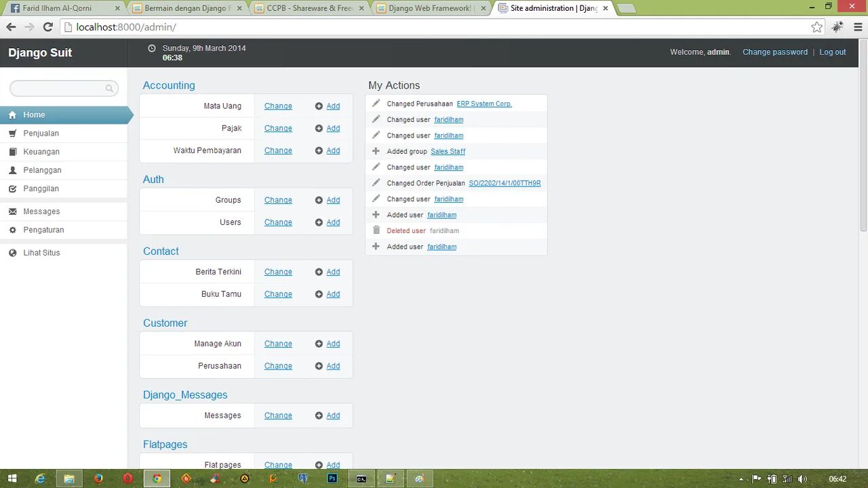Open the Flatpages section heading
Image resolution: width=868 pixels, height=488 pixels.
coord(165,445)
